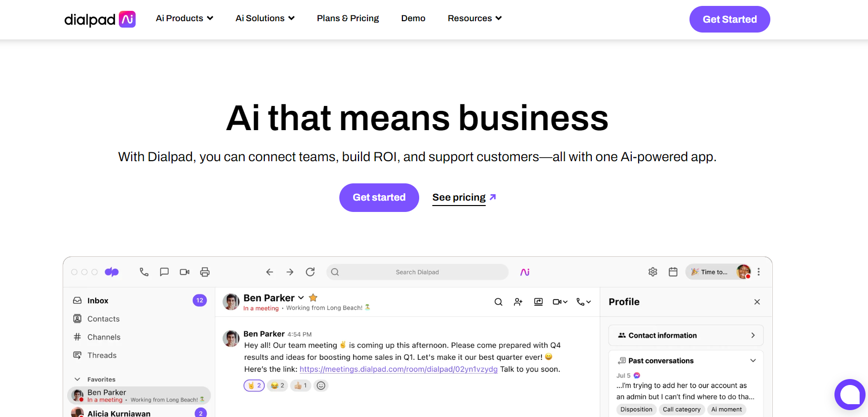Image resolution: width=868 pixels, height=417 pixels.
Task: Click the video camera icon in toolbar
Action: point(184,272)
